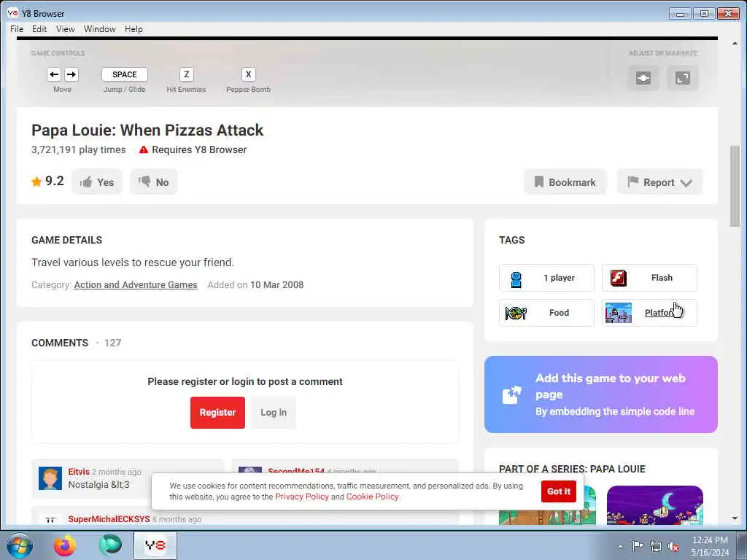Maximize the game with fullscreen icon
Viewport: 747px width, 560px height.
click(683, 77)
